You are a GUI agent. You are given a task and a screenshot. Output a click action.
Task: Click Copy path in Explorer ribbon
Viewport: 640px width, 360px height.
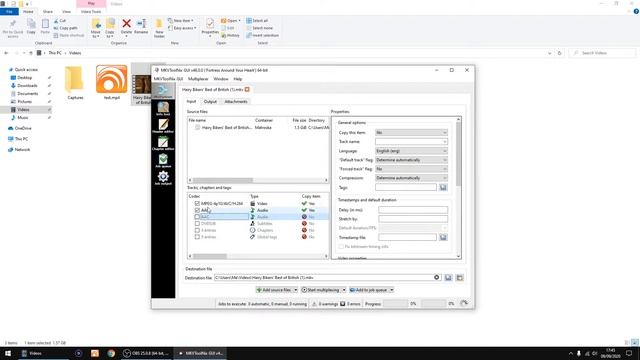[65, 28]
